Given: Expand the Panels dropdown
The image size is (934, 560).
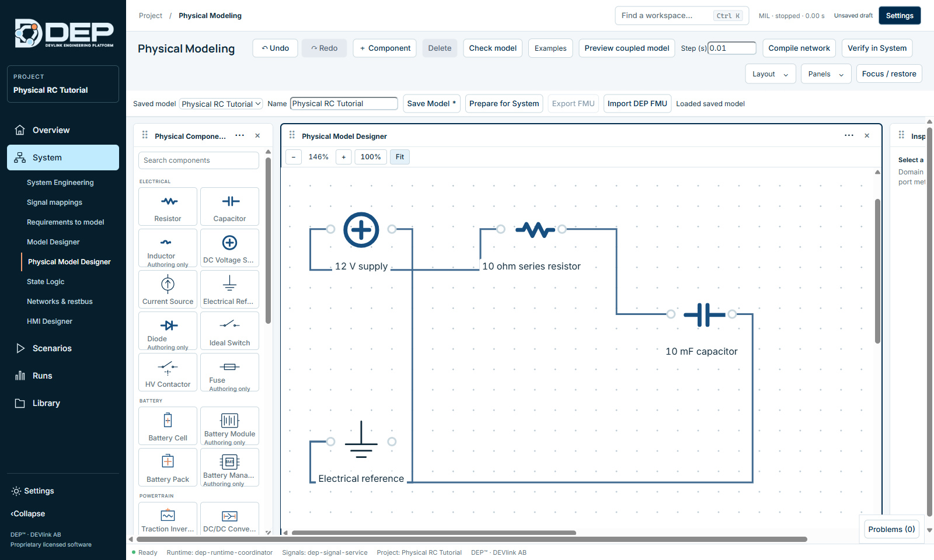Looking at the screenshot, I should (x=825, y=74).
